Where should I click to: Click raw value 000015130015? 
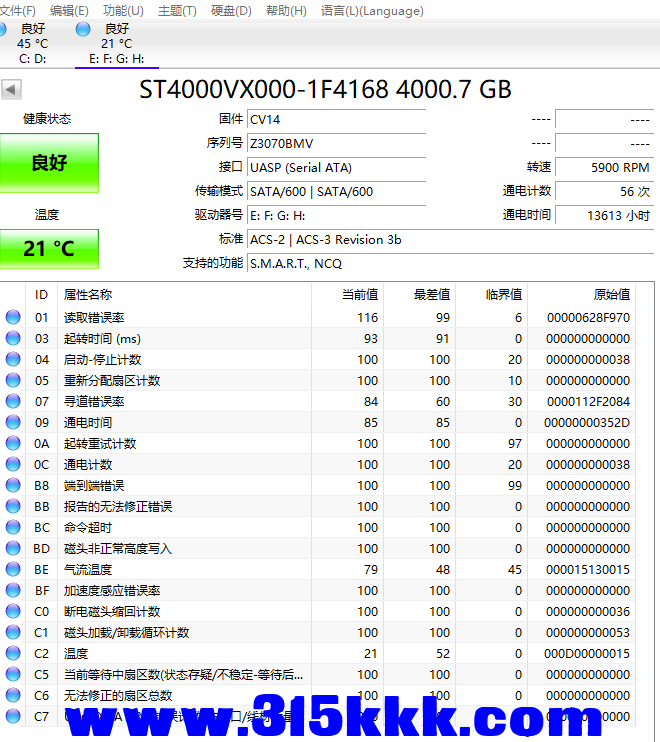[x=588, y=570]
